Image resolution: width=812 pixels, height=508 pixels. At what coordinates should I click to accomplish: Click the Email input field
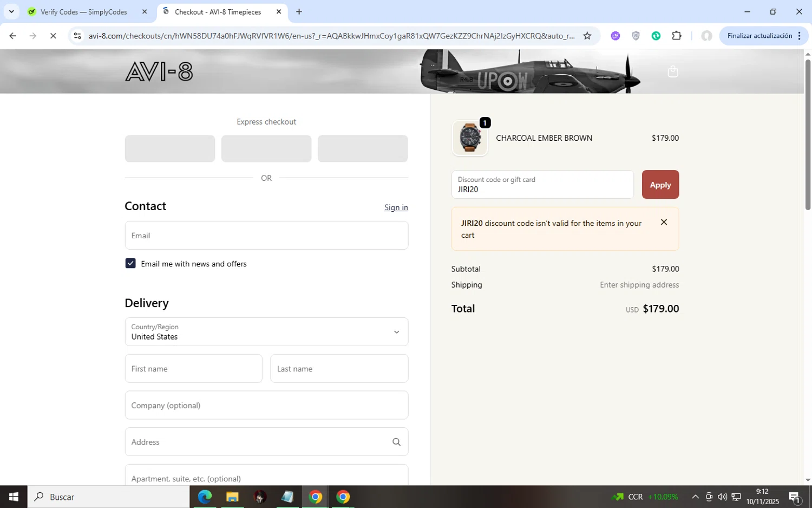point(266,235)
